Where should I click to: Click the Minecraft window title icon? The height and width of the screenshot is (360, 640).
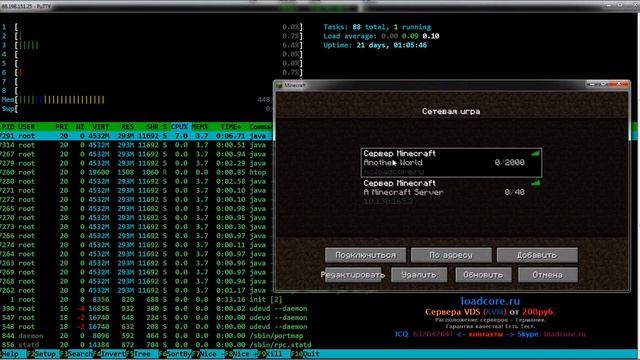[x=280, y=85]
